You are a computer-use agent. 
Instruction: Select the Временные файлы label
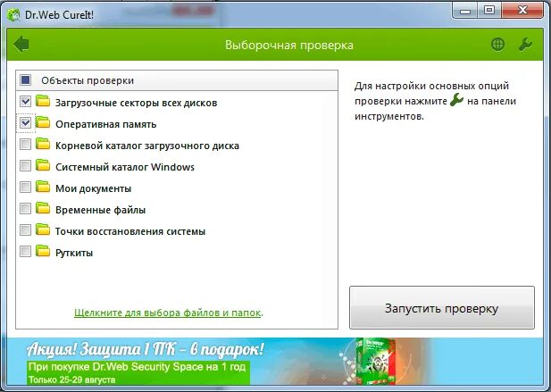pyautogui.click(x=101, y=210)
